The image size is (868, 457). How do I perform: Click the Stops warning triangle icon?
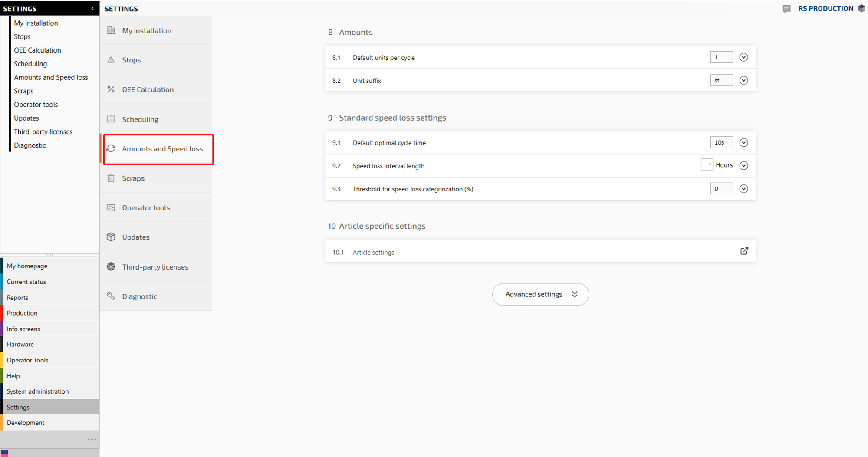click(111, 60)
